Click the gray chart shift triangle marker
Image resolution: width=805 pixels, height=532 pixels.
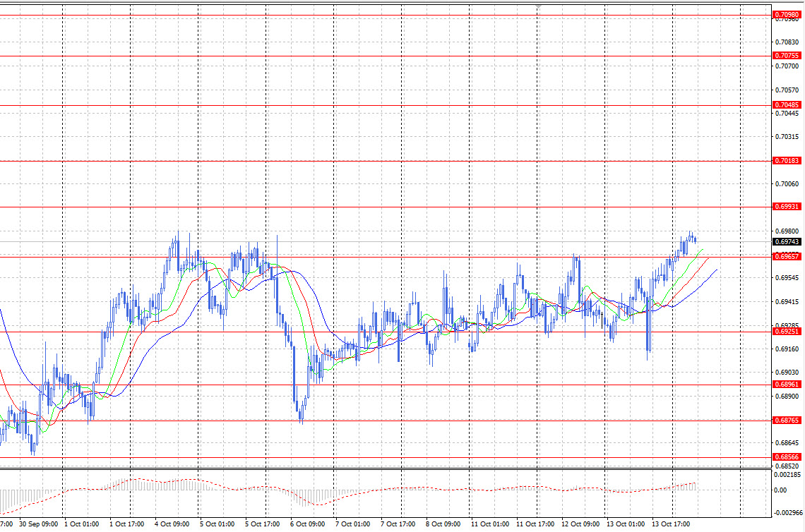(538, 6)
